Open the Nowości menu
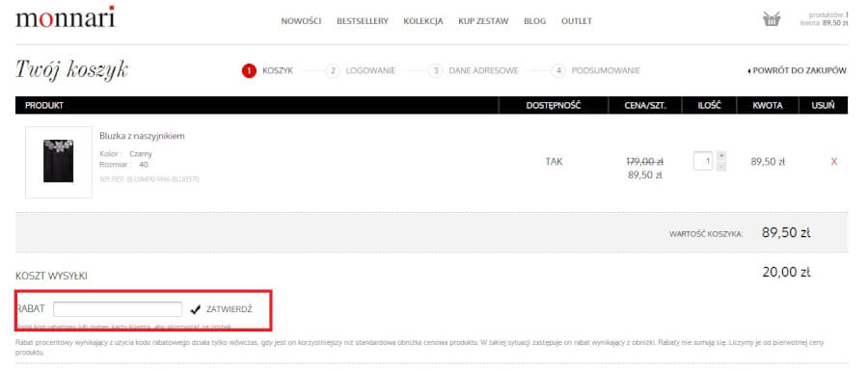 301,21
